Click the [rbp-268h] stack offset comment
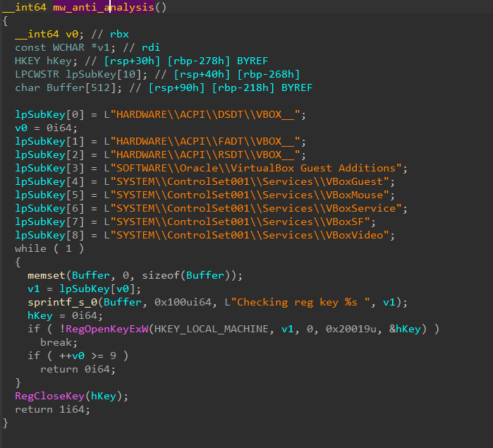Image resolution: width=493 pixels, height=448 pixels. click(269, 74)
